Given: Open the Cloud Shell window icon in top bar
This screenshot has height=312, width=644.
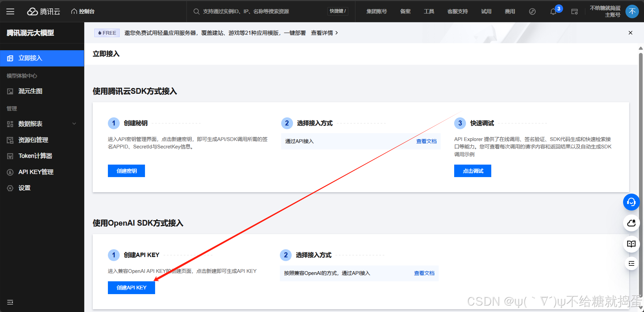Looking at the screenshot, I should (x=575, y=11).
